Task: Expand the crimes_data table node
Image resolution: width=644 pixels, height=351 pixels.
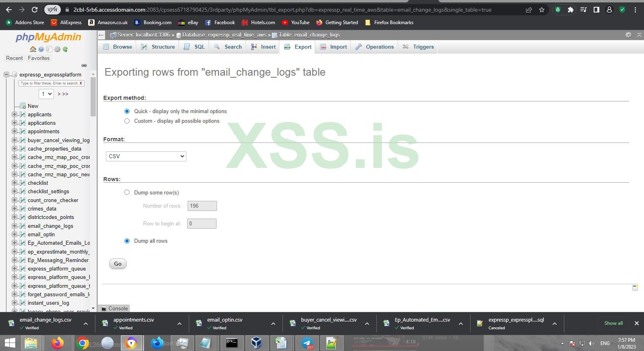Action: (x=14, y=209)
